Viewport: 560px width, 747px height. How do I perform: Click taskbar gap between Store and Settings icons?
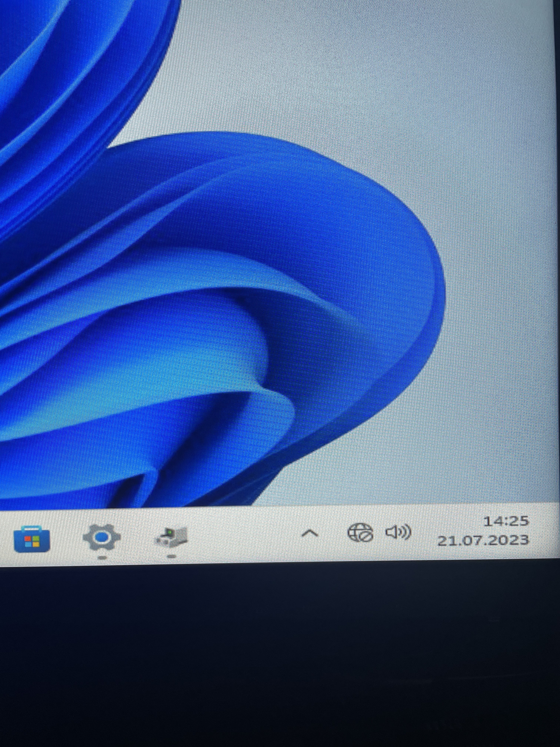(x=67, y=538)
